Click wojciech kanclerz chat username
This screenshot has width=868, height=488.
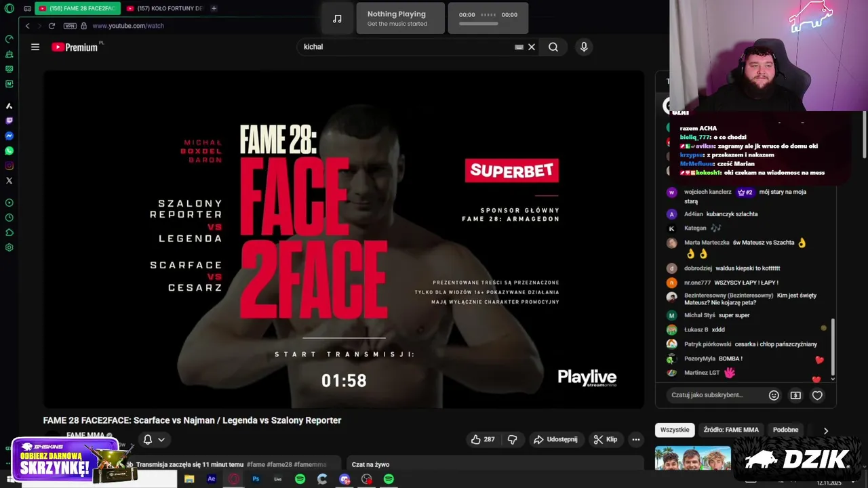708,192
